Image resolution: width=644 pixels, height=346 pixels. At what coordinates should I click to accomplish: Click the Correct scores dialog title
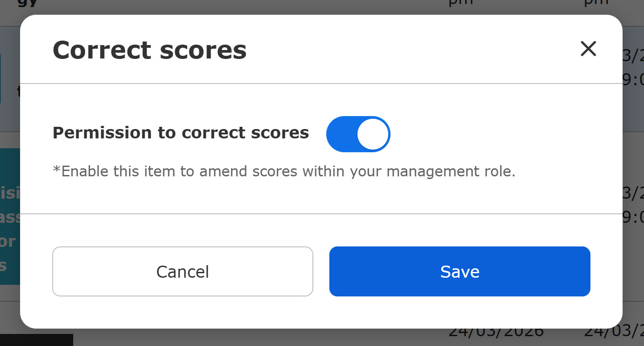click(150, 50)
